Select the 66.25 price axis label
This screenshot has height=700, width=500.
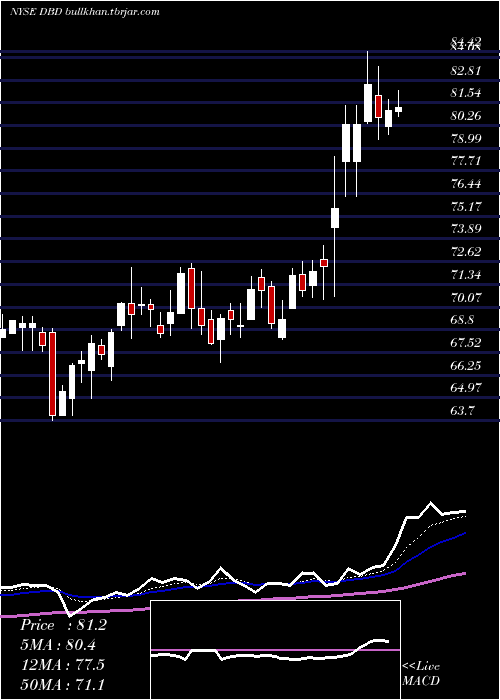[x=466, y=366]
